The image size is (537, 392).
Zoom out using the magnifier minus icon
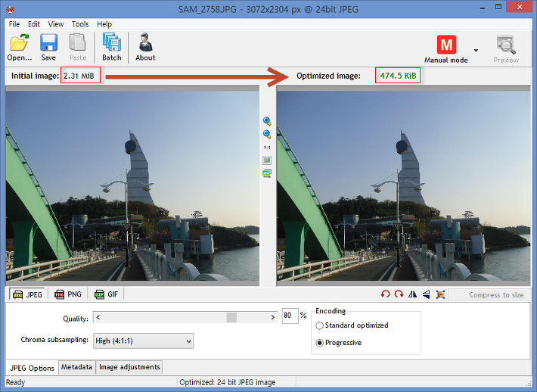click(x=267, y=134)
